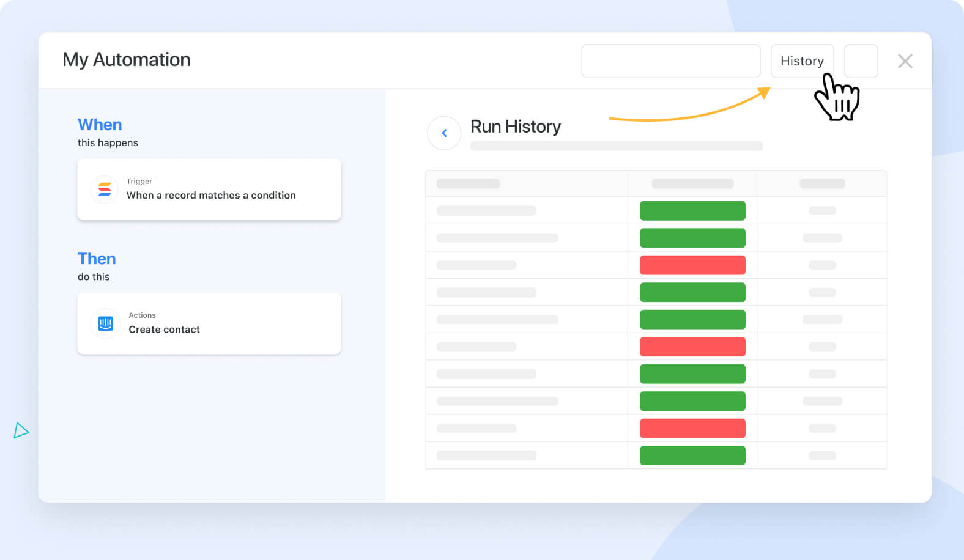
Task: Click the History button
Action: click(x=802, y=61)
